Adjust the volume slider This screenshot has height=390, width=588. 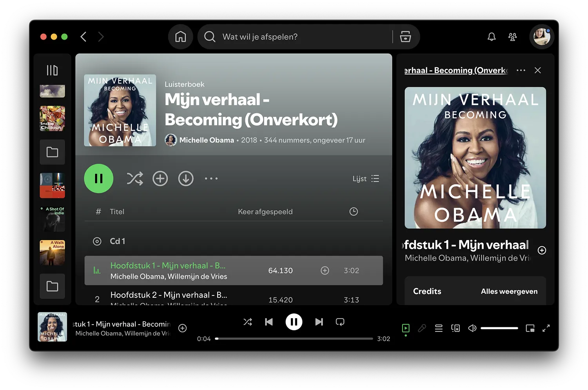(x=499, y=328)
